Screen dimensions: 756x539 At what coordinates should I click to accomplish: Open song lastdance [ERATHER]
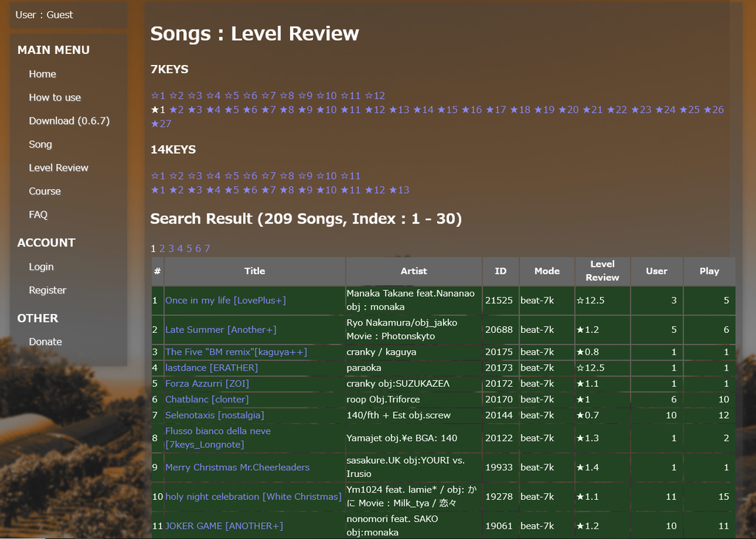[212, 368]
